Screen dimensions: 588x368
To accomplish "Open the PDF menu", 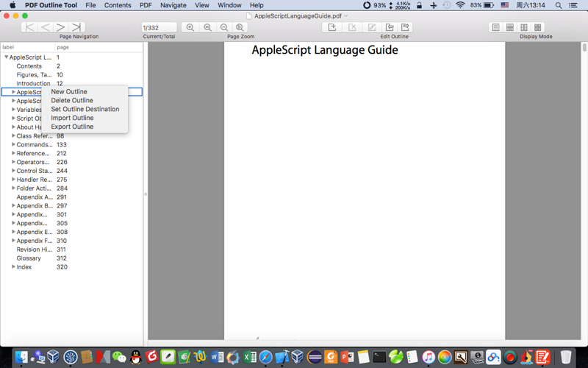I will coord(146,5).
